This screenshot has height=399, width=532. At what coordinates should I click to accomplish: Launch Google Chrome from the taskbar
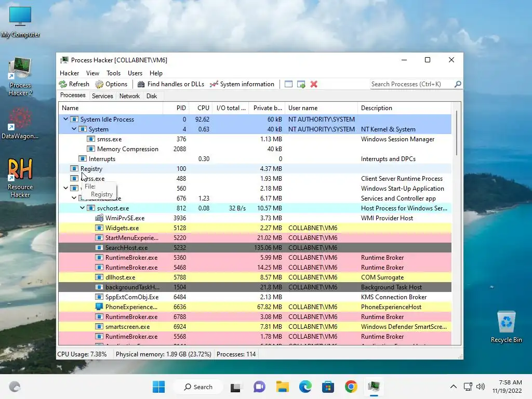351,387
